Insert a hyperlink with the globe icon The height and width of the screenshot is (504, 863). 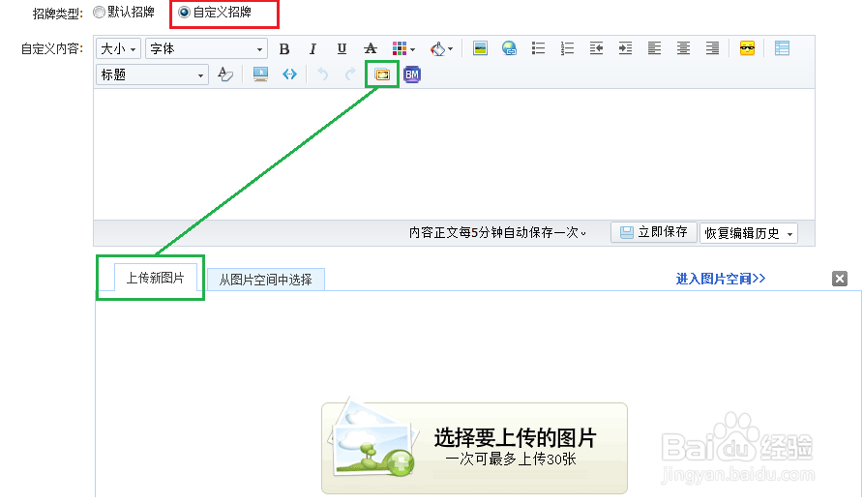(x=509, y=49)
